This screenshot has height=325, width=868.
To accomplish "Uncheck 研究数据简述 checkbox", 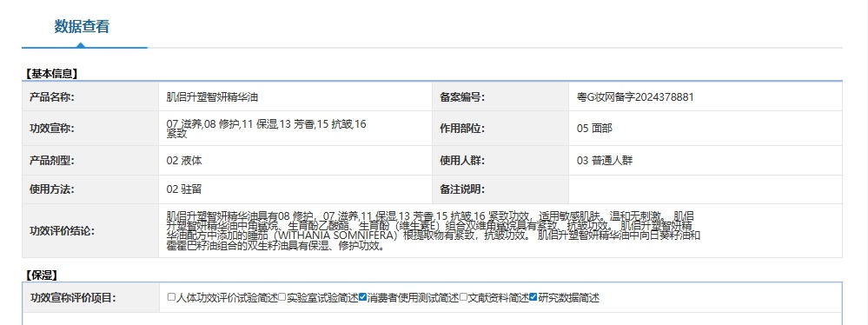I will [x=533, y=297].
